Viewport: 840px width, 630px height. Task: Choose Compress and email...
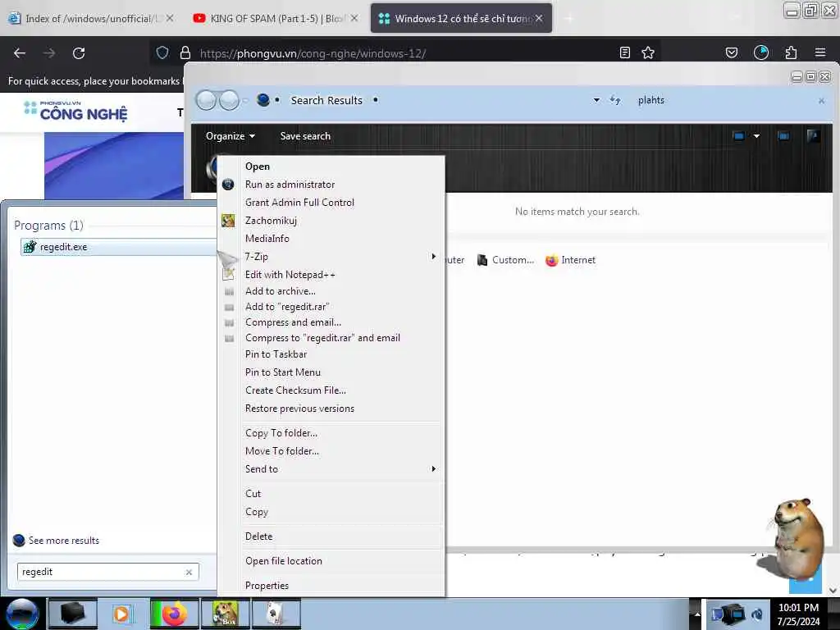point(331,322)
